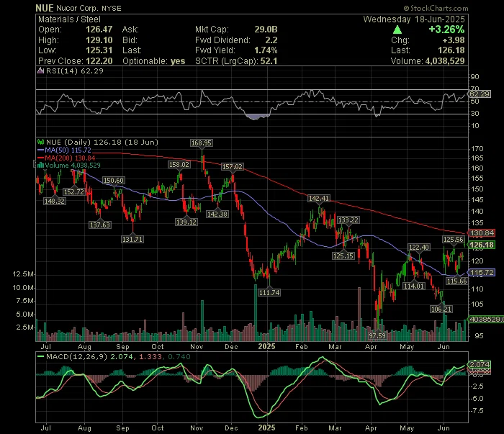Click the 130.84 red price axis tag

click(x=482, y=233)
